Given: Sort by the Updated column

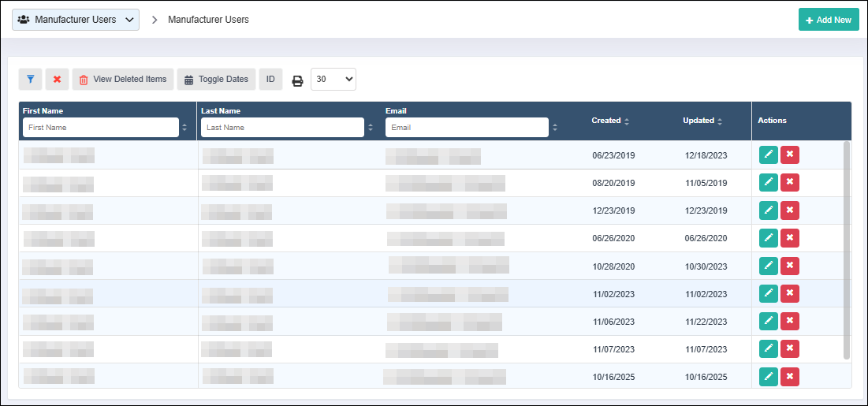Looking at the screenshot, I should pos(702,121).
